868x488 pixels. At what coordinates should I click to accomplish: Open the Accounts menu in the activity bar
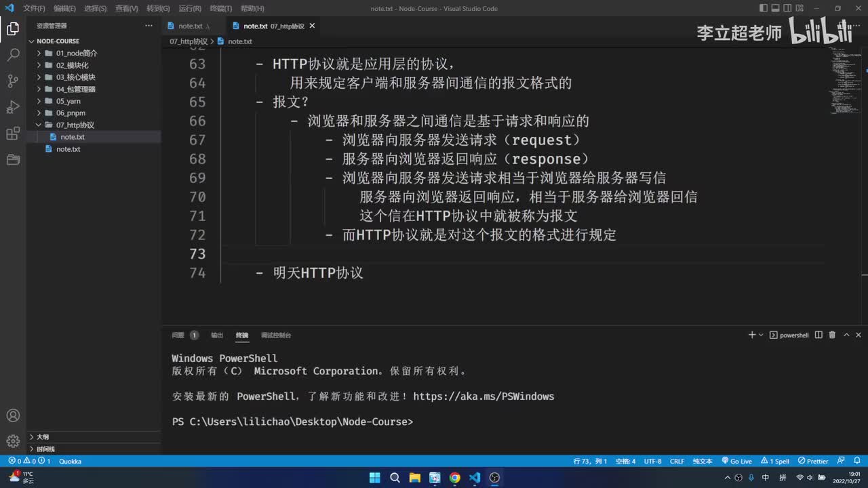point(13,415)
